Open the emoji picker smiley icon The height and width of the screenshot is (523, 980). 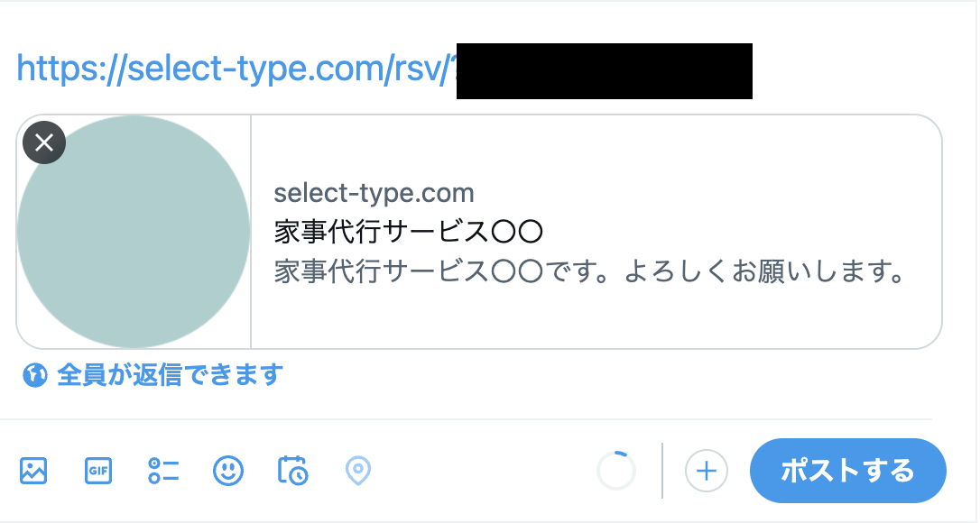click(228, 470)
